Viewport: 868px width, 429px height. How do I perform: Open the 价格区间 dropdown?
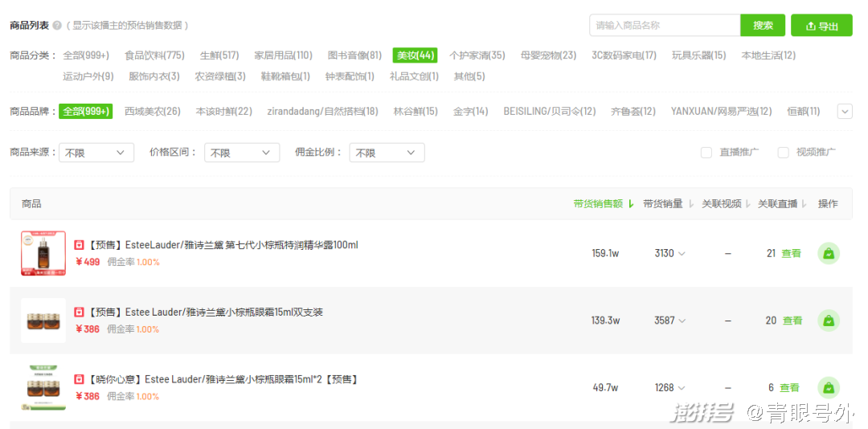click(x=242, y=153)
